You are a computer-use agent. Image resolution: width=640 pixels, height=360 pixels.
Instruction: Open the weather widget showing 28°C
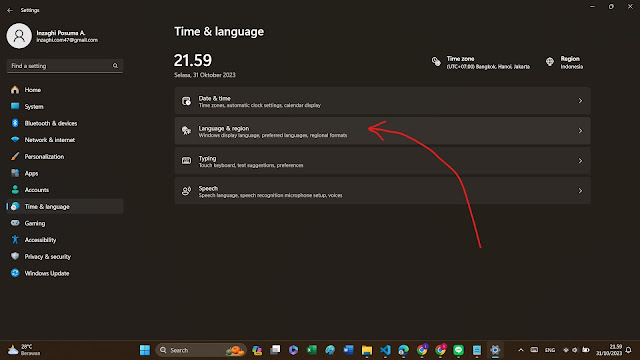tap(25, 350)
